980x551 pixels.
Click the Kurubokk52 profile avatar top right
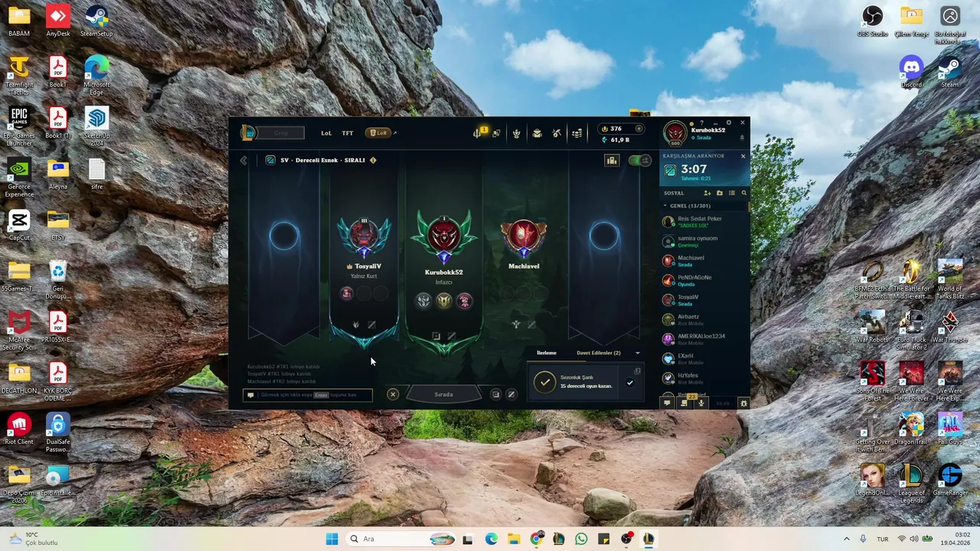tap(675, 133)
